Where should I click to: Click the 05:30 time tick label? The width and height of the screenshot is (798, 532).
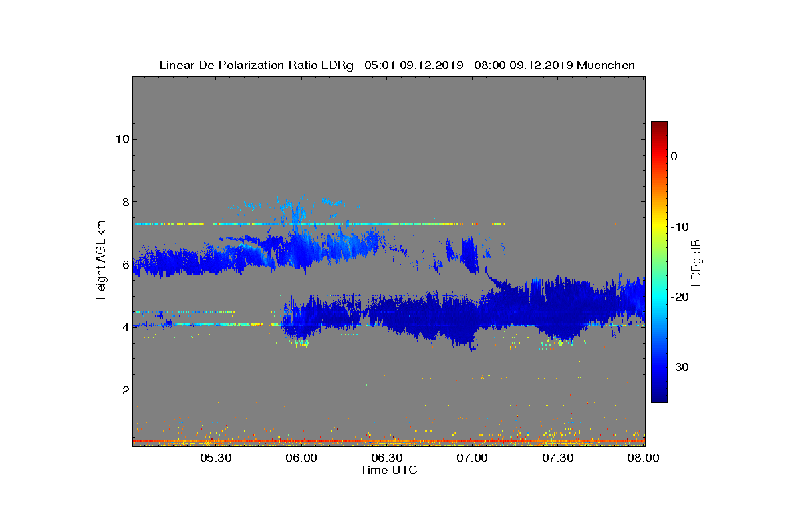216,458
